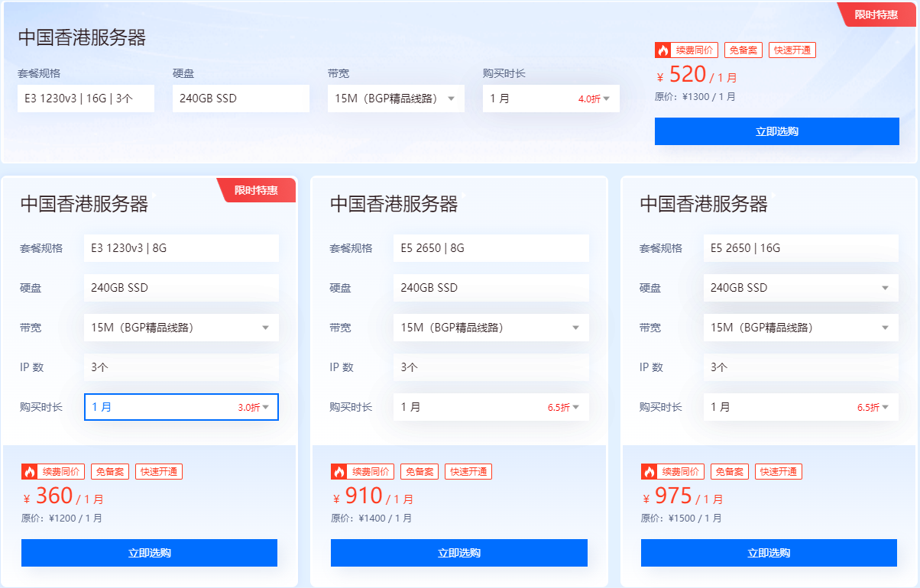The height and width of the screenshot is (588, 920).
Task: Click the flame icon beside the ¥520 price
Action: 662,50
